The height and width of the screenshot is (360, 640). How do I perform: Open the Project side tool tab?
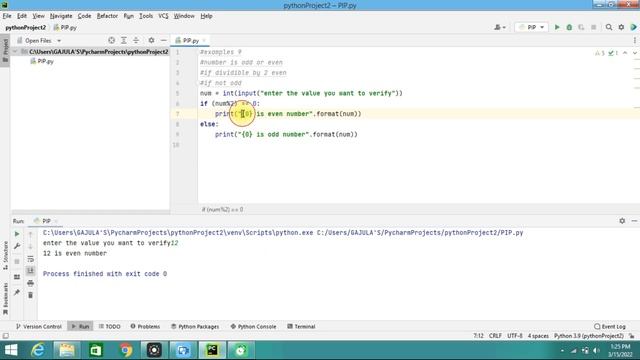click(5, 51)
